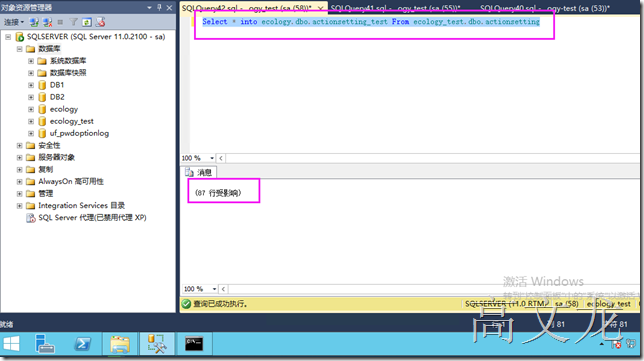Screen dimensions: 644x361
Task: Collapse the 数据库 folder
Action: [19, 49]
